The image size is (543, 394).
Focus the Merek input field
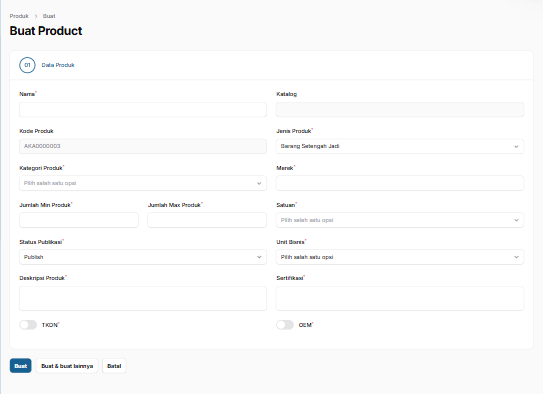400,183
